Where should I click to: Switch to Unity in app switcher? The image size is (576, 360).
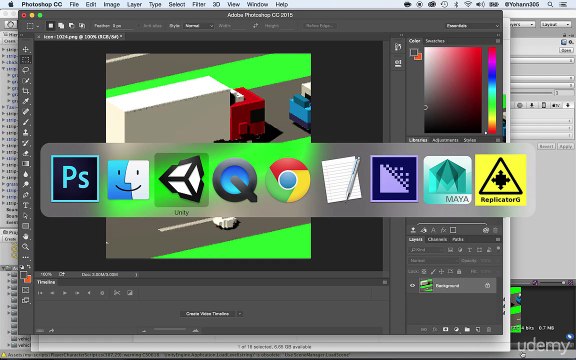pos(181,179)
